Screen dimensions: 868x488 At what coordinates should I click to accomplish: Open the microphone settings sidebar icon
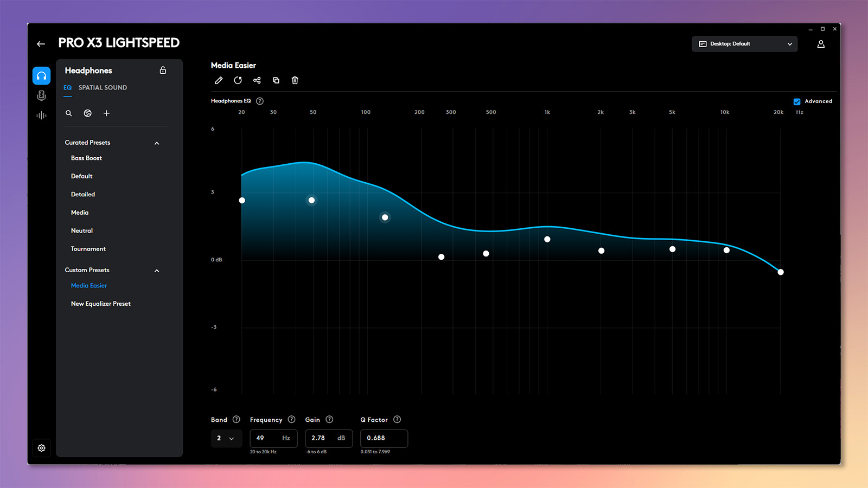point(41,96)
